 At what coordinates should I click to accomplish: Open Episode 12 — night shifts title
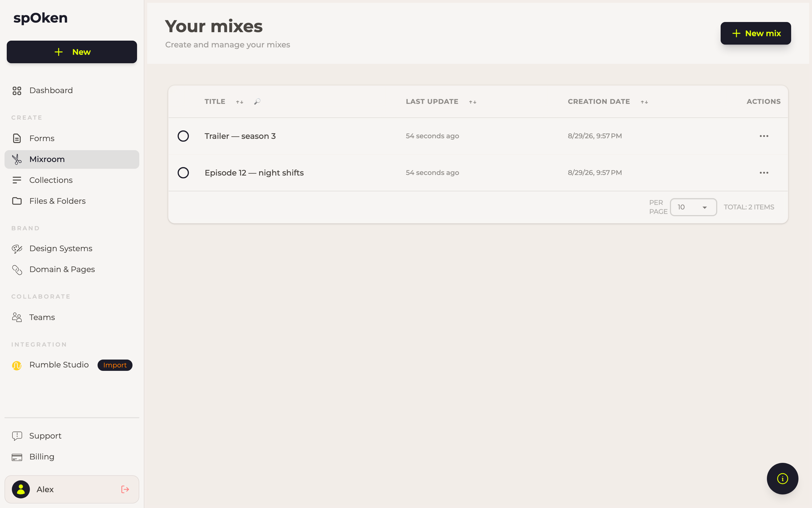pos(254,173)
